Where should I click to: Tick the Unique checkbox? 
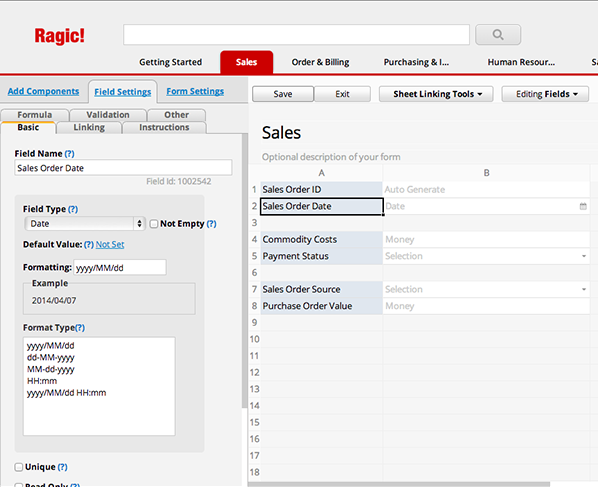click(19, 467)
